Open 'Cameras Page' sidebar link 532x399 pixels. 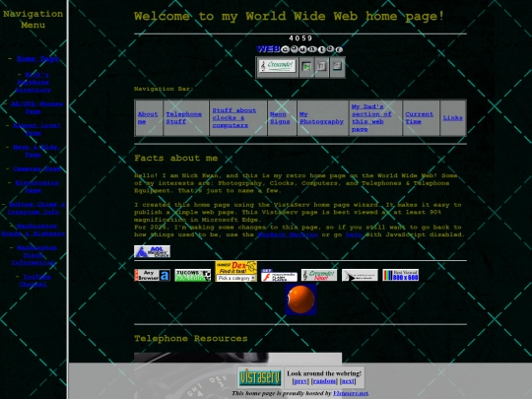[37, 168]
